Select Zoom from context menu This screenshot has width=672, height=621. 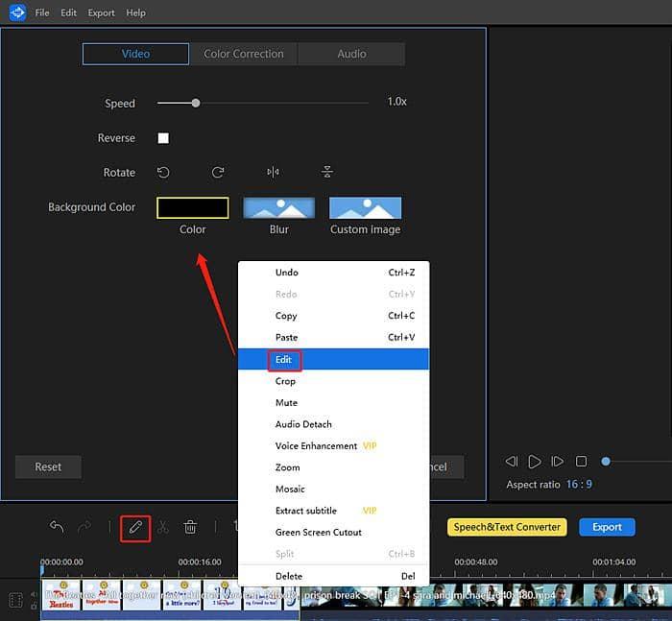pyautogui.click(x=333, y=467)
